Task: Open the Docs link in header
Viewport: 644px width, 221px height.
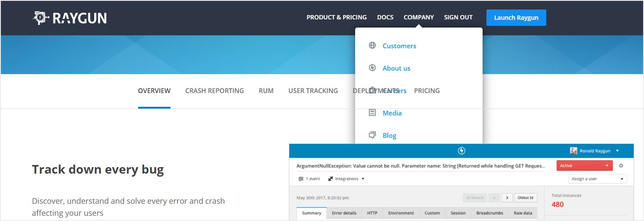Action: pos(385,18)
